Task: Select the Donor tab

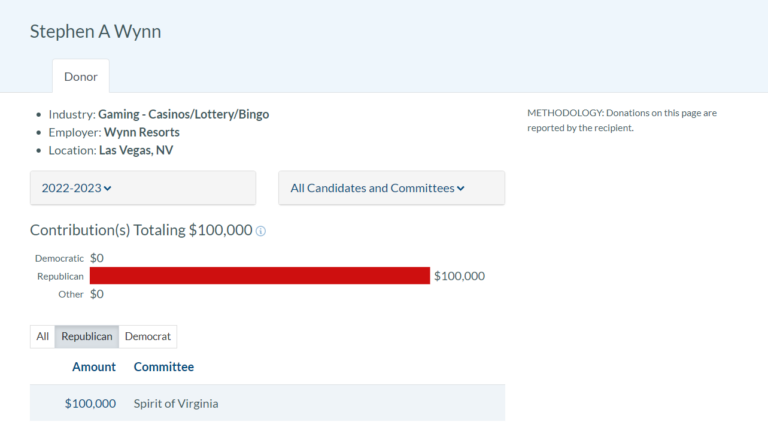Action: [x=81, y=76]
